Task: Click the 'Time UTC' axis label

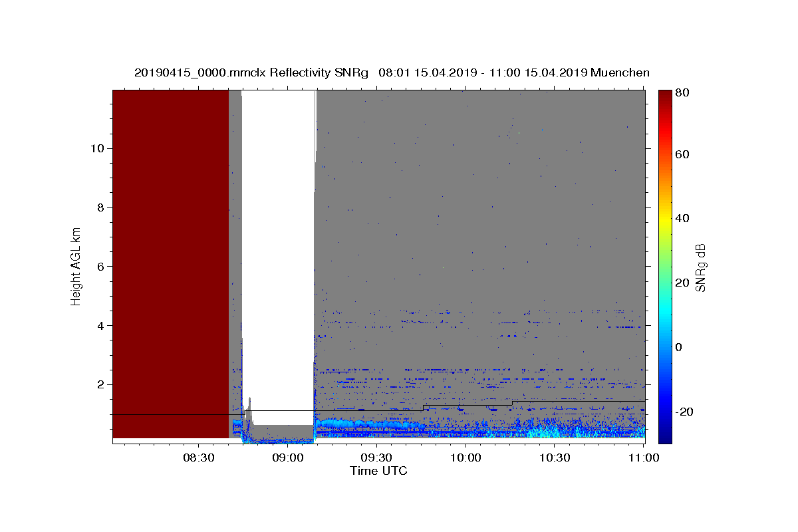Action: [378, 471]
